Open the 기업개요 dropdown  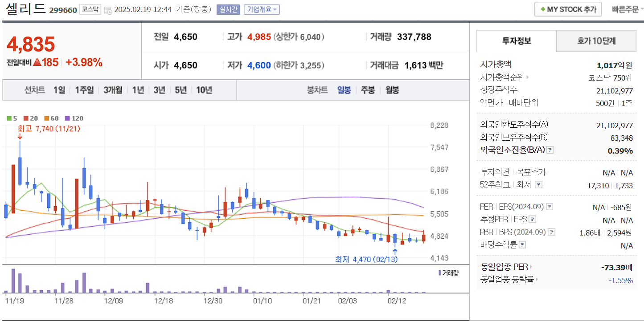[262, 9]
